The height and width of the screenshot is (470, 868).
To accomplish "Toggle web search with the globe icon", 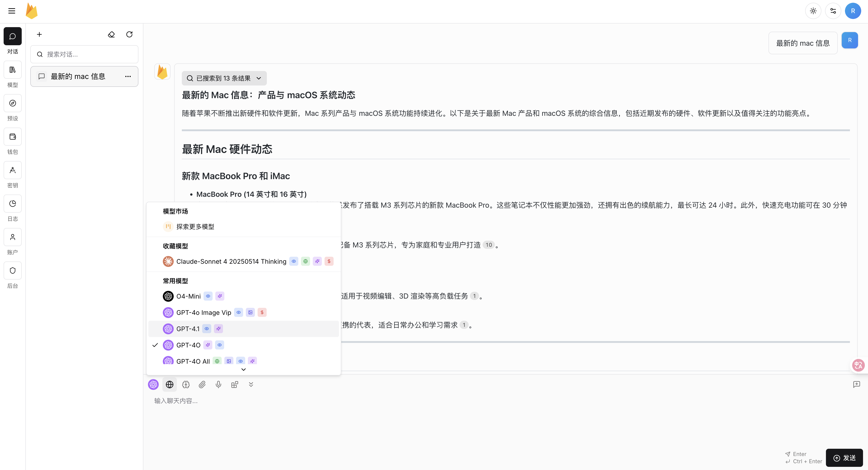I will pos(169,385).
